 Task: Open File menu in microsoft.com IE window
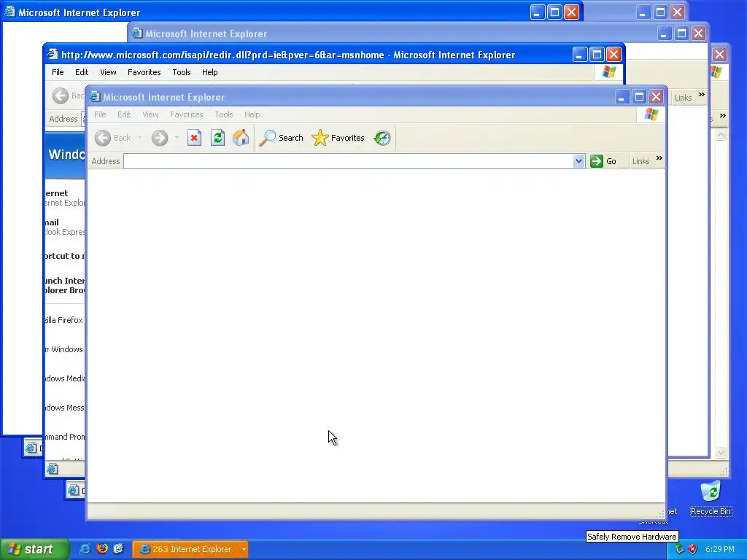coord(58,72)
